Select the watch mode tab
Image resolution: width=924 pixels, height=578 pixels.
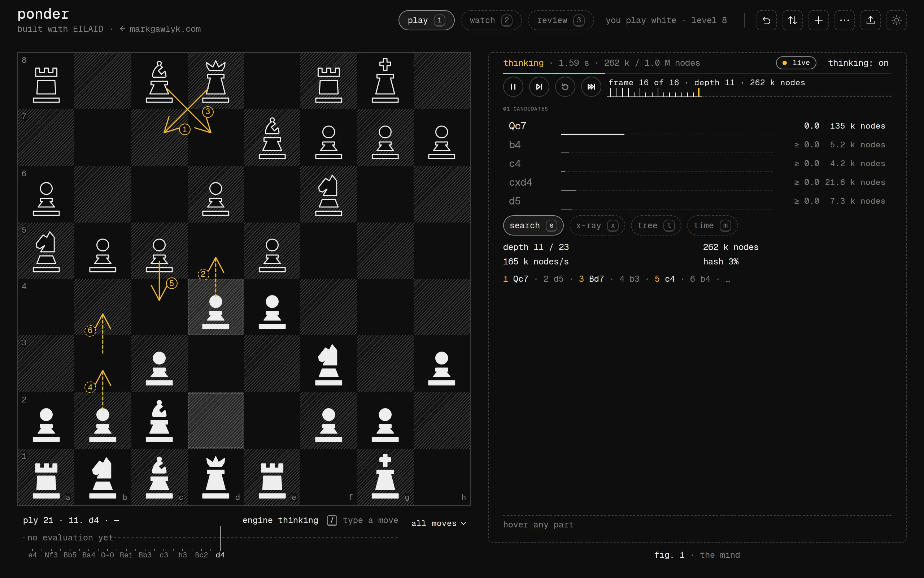(491, 20)
